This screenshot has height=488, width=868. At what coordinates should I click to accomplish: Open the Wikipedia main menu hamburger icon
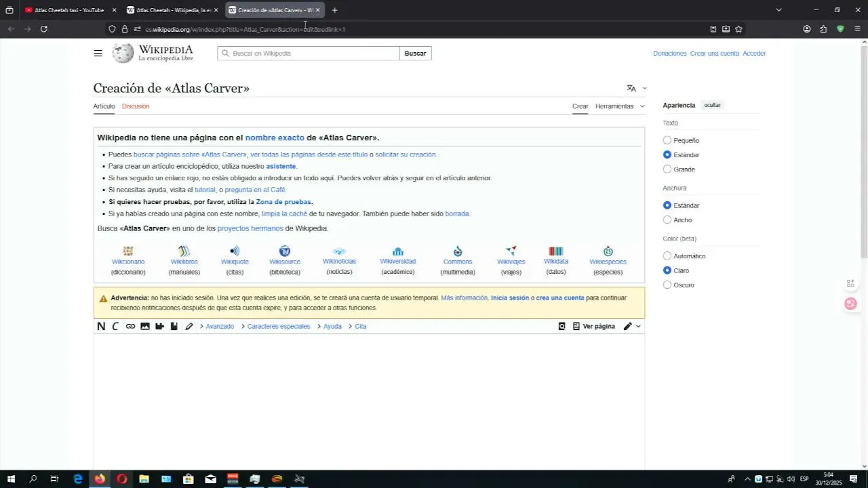[98, 54]
